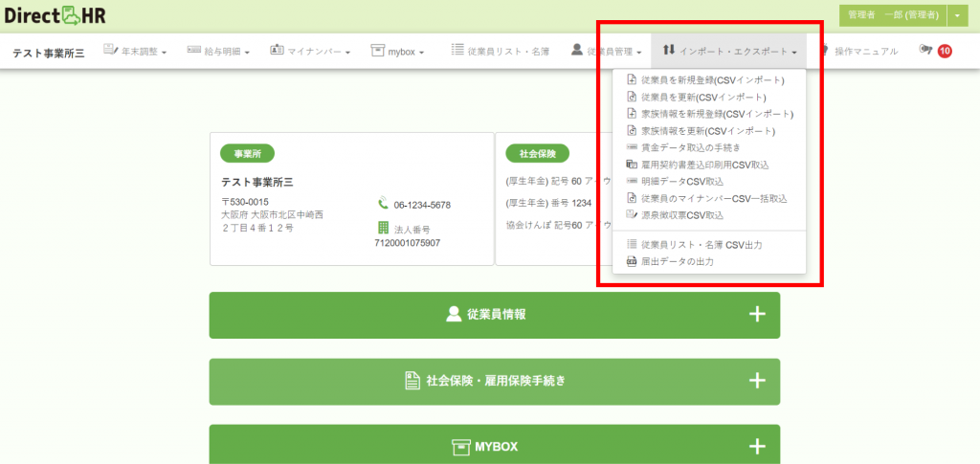This screenshot has width=980, height=464.
Task: Click the person icon in 従業員情報 bar
Action: click(454, 314)
